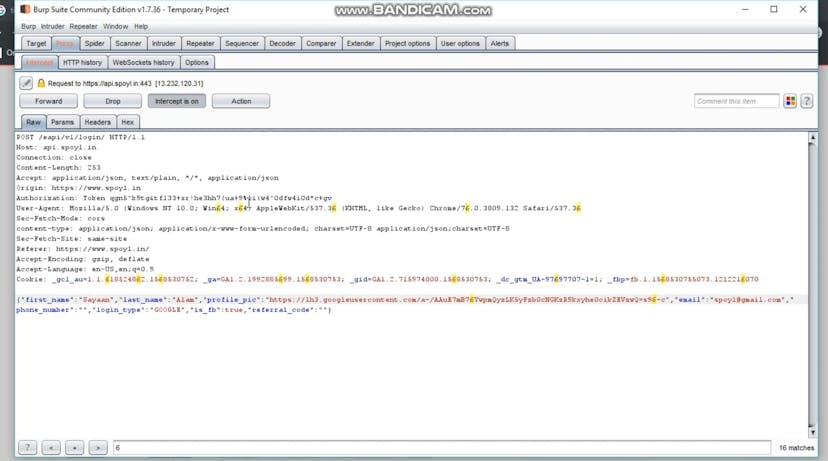Click the Comment this item field
Image resolution: width=828 pixels, height=461 pixels.
737,101
